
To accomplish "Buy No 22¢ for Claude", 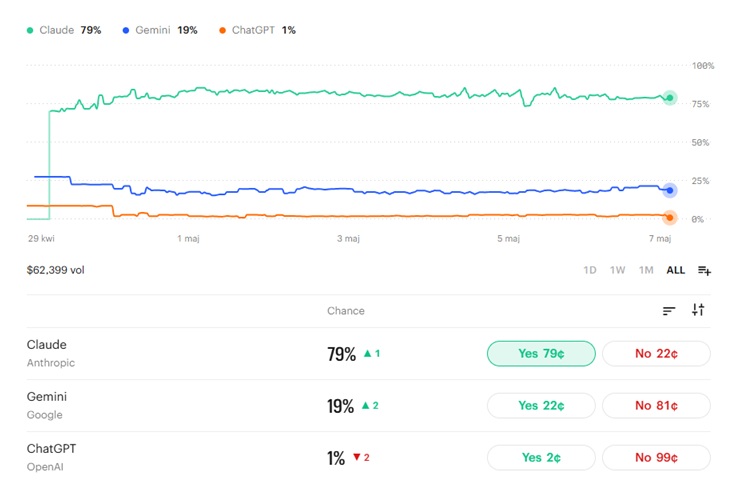I will pos(656,353).
